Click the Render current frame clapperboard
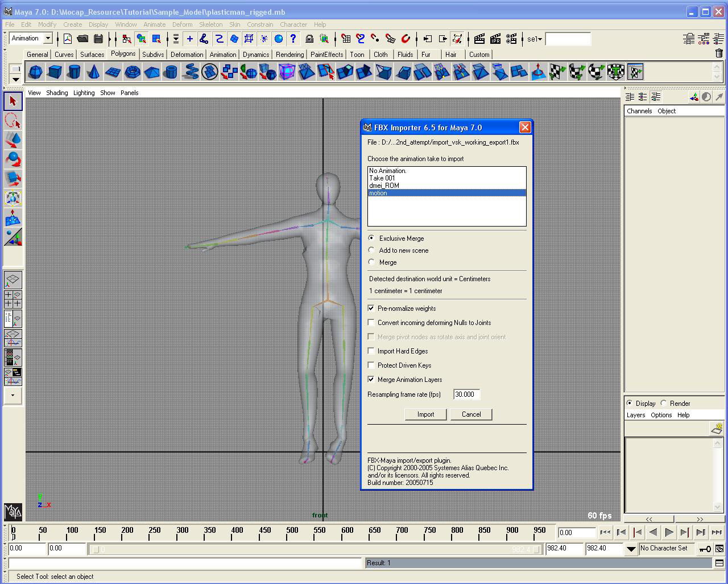 479,39
